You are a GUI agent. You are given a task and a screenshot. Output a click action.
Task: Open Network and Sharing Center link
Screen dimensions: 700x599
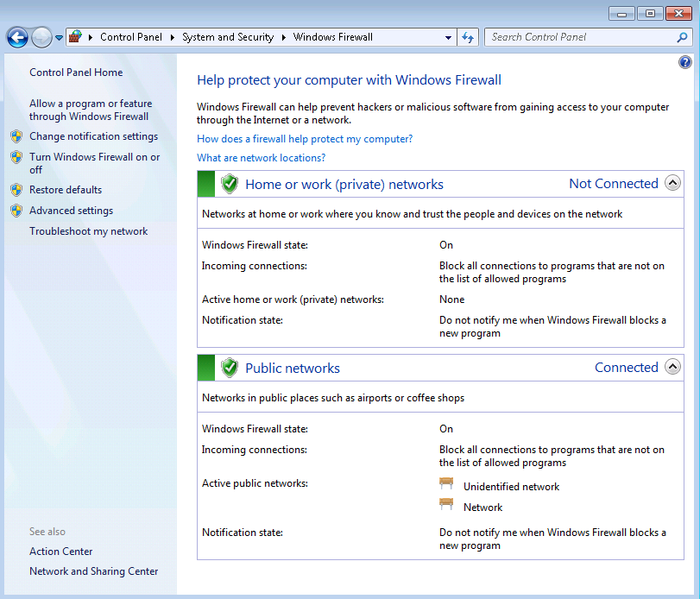pos(94,571)
